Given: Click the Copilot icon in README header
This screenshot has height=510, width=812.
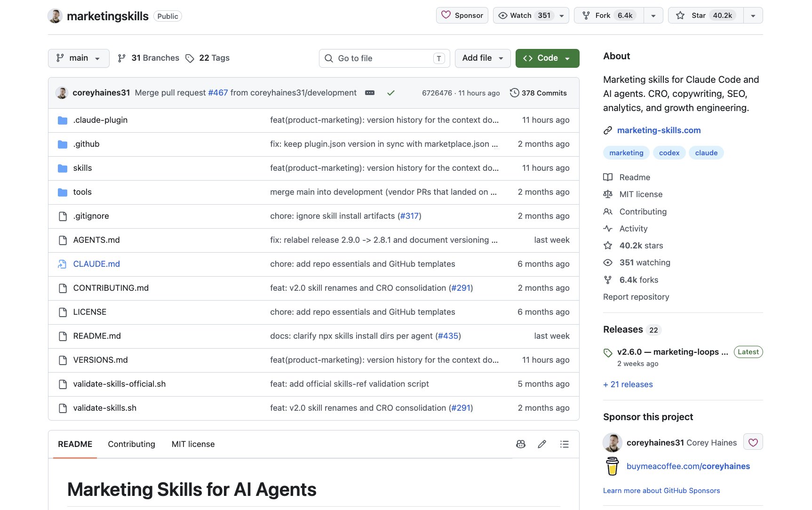Looking at the screenshot, I should pos(521,444).
